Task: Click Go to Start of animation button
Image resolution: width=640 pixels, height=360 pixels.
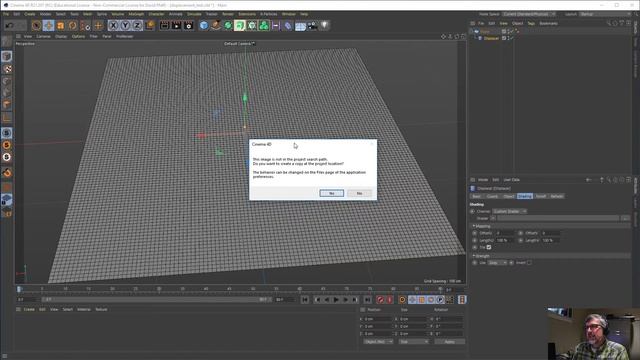Action: [x=305, y=300]
